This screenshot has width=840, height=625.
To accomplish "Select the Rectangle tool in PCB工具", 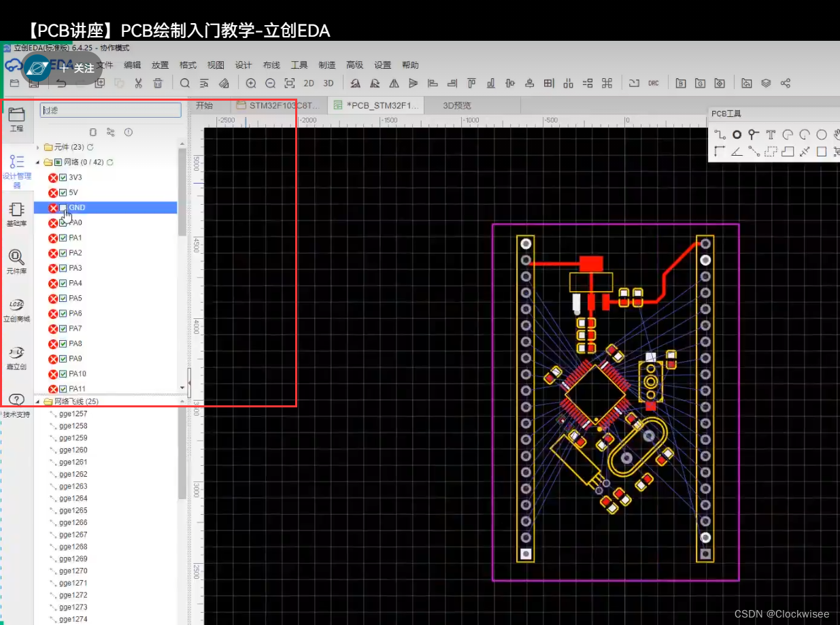I will point(822,152).
